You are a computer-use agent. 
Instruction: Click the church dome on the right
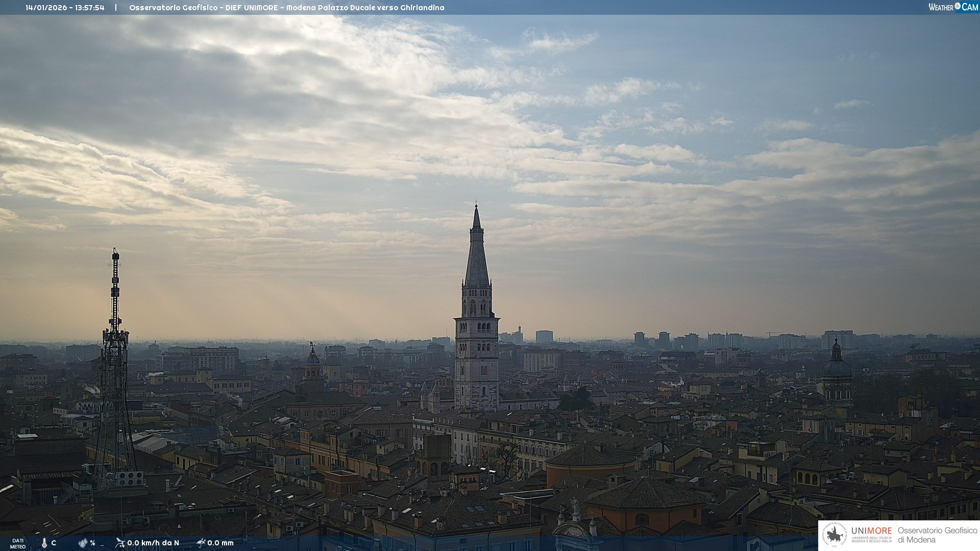click(837, 367)
